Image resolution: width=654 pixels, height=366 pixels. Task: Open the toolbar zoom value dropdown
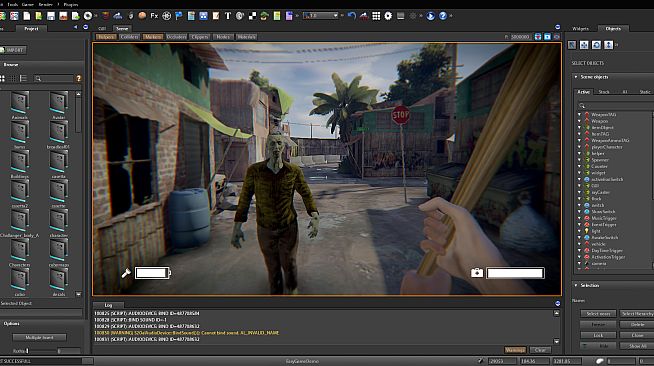point(335,15)
